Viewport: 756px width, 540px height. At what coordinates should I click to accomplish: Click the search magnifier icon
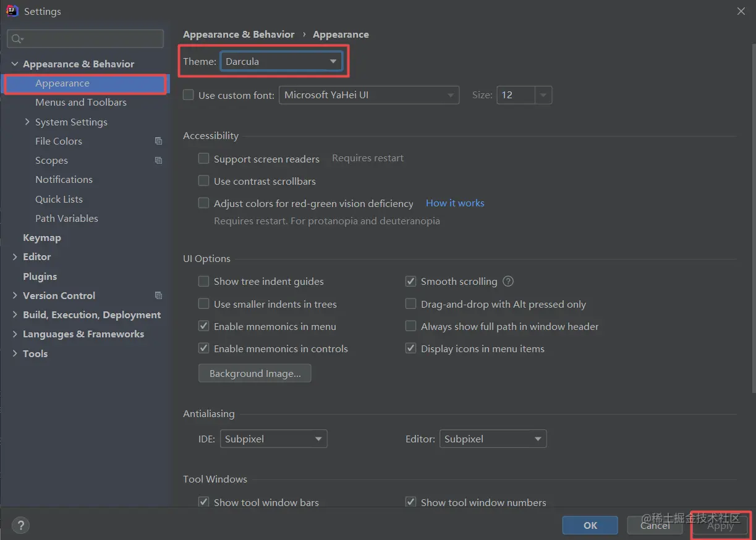17,39
